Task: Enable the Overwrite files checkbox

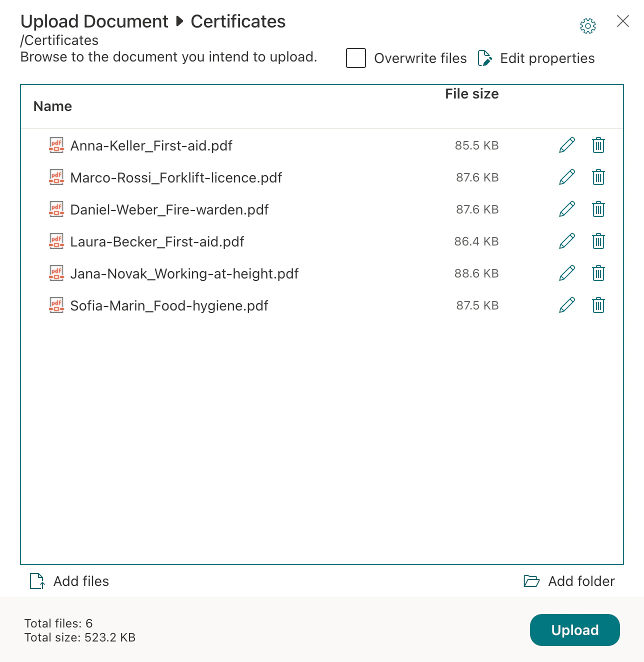Action: tap(356, 58)
